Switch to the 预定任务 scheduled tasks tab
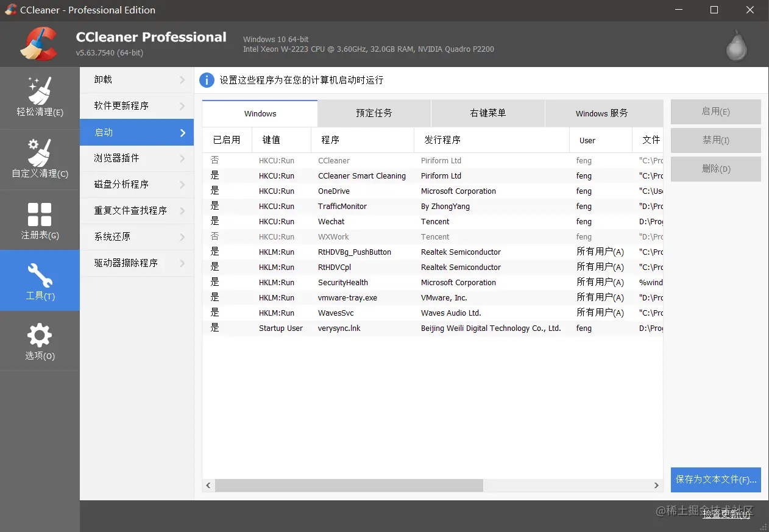The height and width of the screenshot is (532, 769). tap(374, 113)
